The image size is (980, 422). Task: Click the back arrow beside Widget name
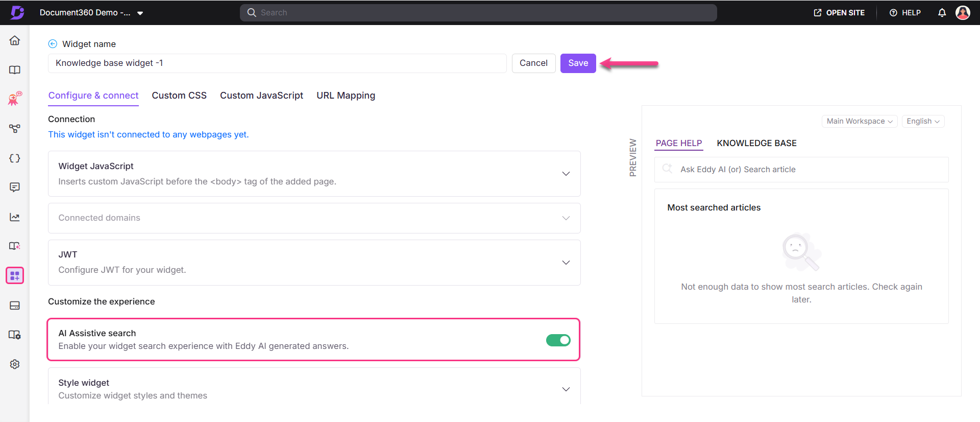point(53,44)
